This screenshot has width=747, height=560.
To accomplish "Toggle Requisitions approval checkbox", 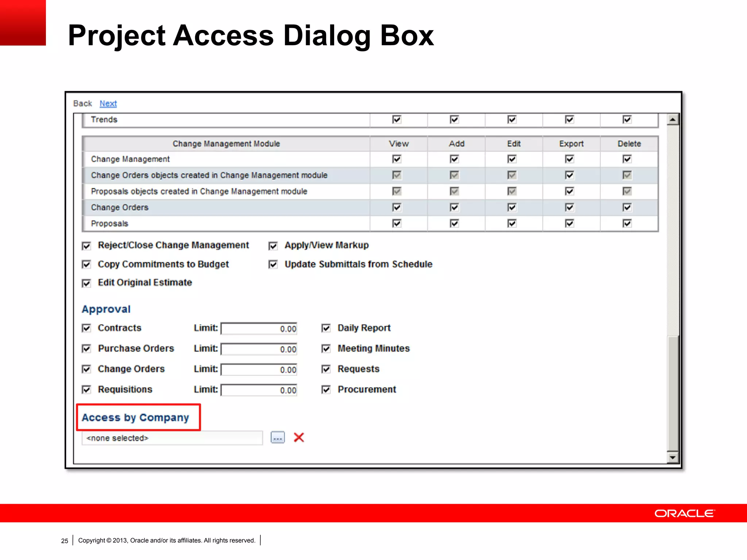I will coord(86,390).
